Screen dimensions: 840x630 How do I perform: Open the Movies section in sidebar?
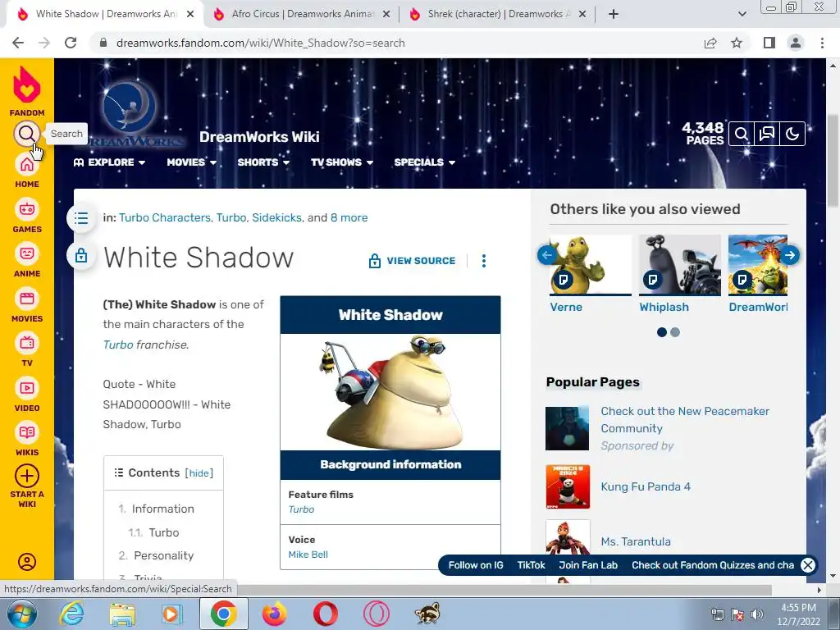[x=27, y=299]
